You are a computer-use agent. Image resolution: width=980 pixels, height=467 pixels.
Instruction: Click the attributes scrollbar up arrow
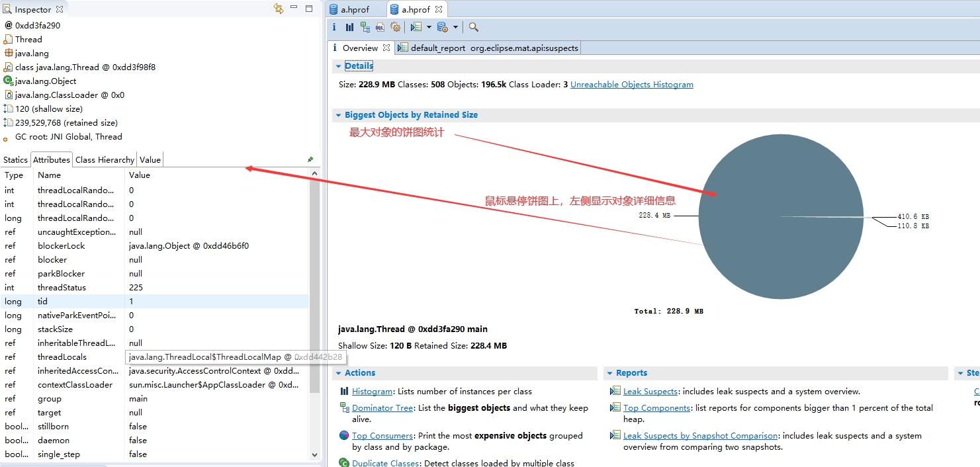[314, 175]
